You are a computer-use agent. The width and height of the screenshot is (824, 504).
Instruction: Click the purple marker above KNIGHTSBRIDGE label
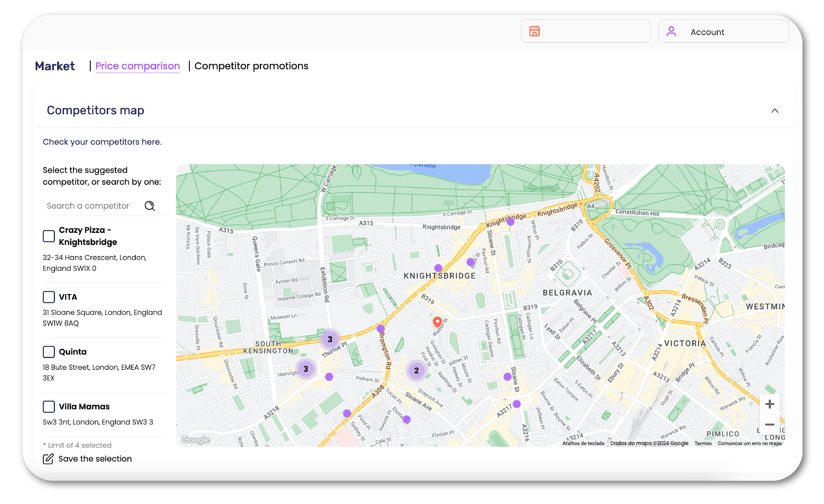[x=438, y=268]
